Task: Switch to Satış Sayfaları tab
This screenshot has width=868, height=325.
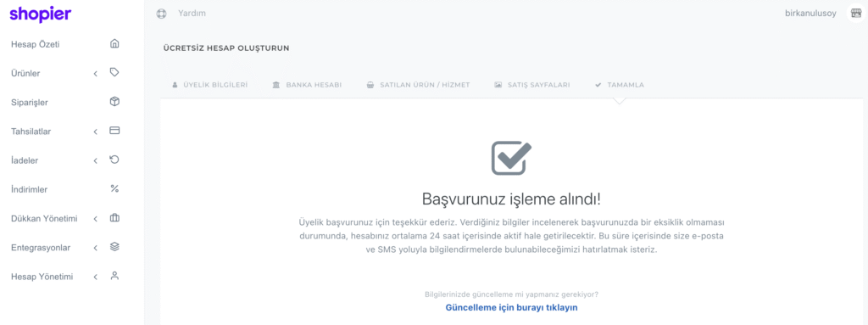Action: 532,86
